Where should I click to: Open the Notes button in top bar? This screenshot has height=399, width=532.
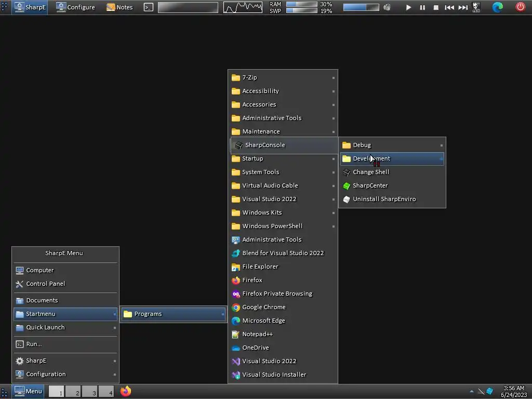coord(119,7)
